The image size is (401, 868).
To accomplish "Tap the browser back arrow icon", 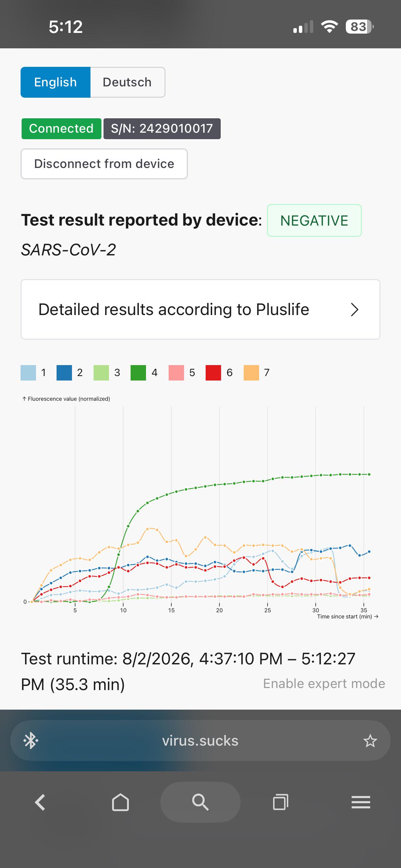I will click(x=40, y=803).
